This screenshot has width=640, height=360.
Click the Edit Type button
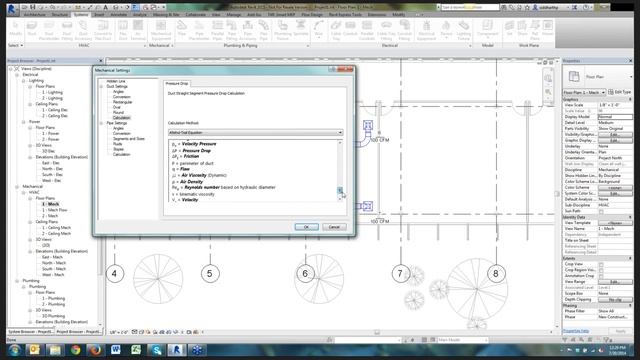[620, 93]
